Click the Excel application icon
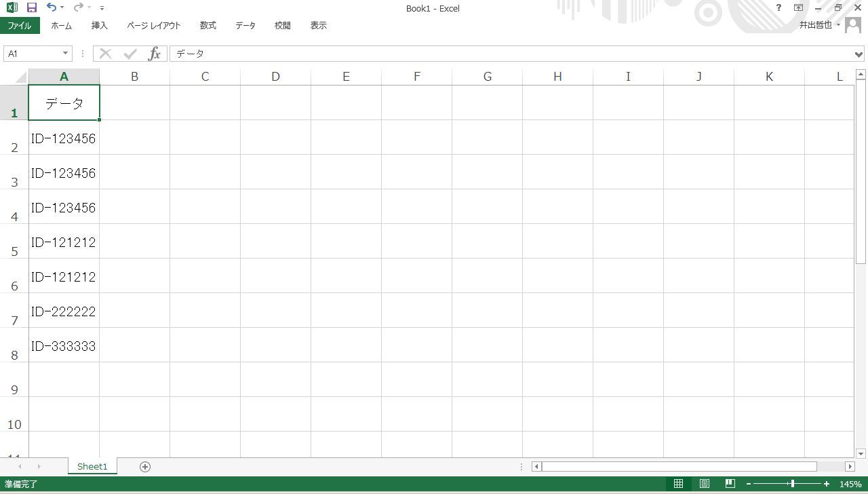Image resolution: width=868 pixels, height=494 pixels. pyautogui.click(x=12, y=7)
